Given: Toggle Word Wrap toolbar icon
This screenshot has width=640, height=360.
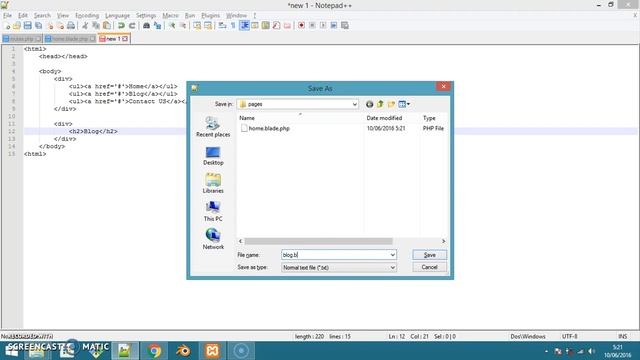Looking at the screenshot, I should tap(222, 26).
